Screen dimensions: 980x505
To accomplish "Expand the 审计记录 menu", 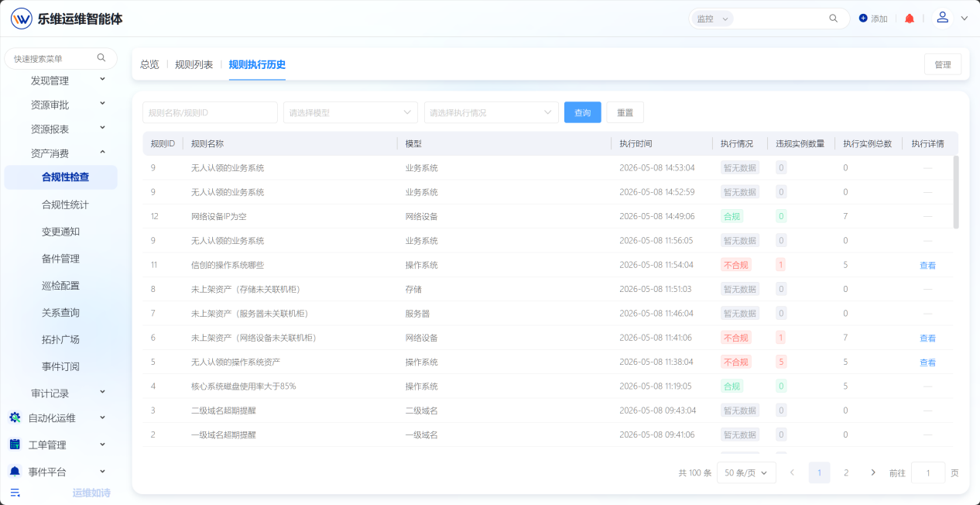I will 103,393.
